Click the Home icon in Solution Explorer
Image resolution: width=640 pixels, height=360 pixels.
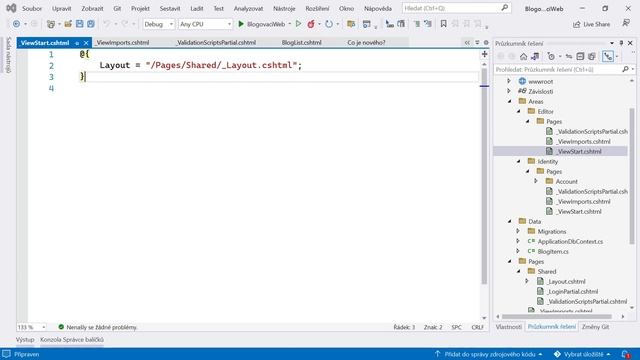(x=523, y=56)
